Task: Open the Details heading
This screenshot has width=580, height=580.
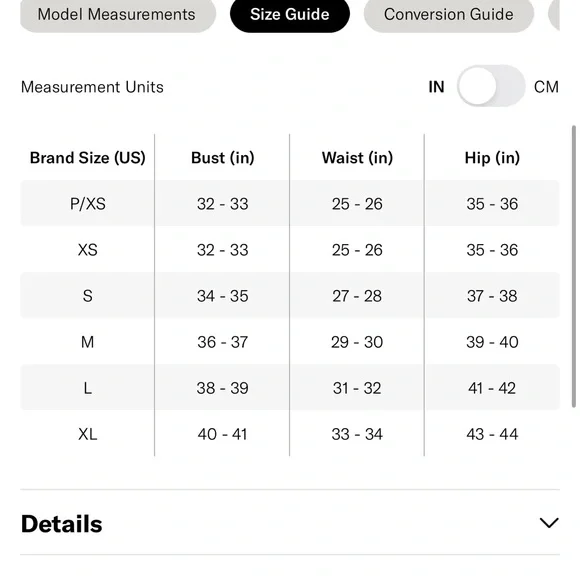Action: (x=61, y=524)
